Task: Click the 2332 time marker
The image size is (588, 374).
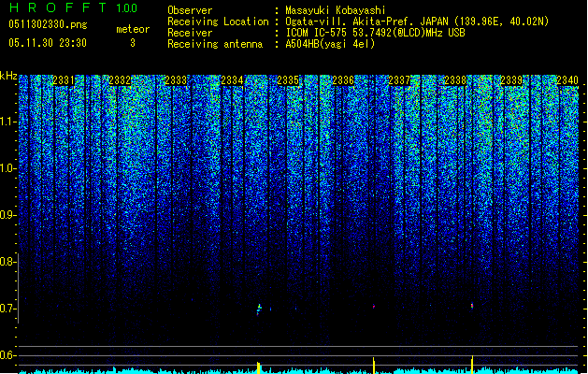Action: point(120,80)
